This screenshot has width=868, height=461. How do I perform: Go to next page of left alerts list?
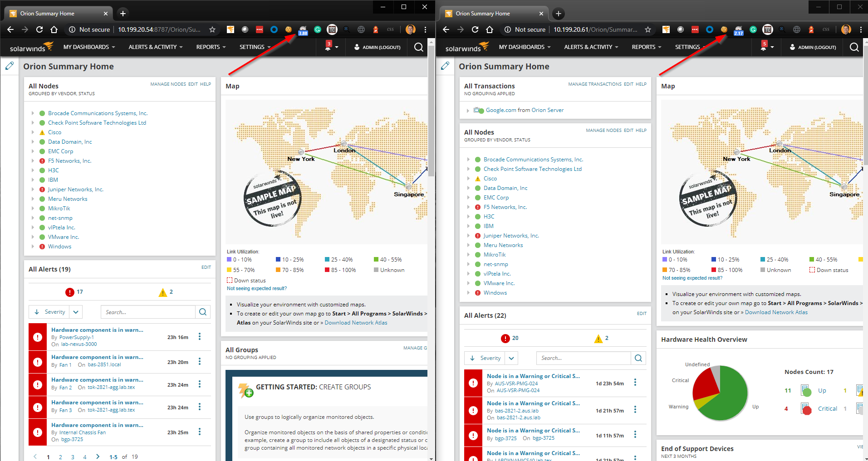point(98,456)
